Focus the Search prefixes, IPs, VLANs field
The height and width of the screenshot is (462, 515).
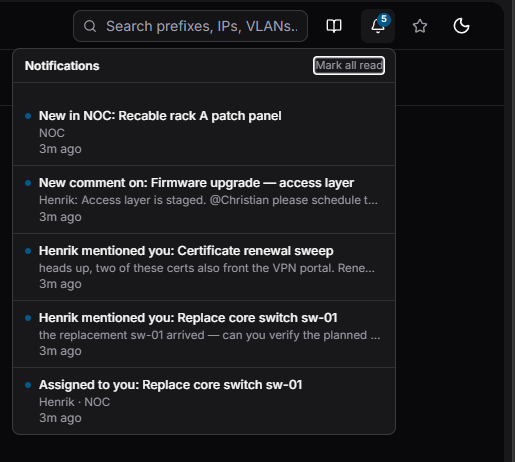190,26
